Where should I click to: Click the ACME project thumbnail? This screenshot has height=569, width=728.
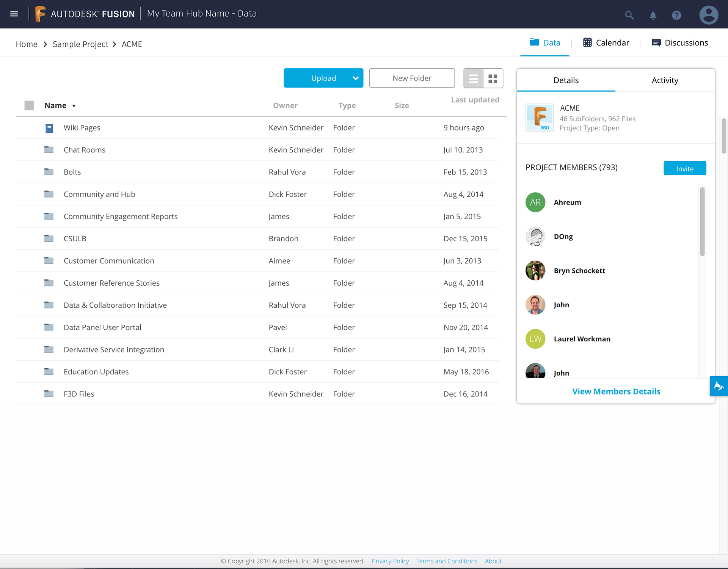tap(539, 118)
